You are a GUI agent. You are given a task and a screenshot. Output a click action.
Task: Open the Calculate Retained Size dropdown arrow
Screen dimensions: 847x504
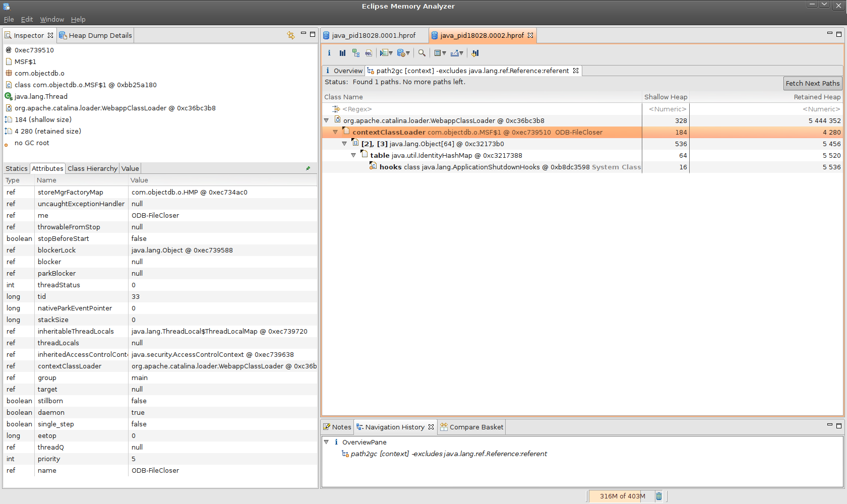(x=444, y=53)
